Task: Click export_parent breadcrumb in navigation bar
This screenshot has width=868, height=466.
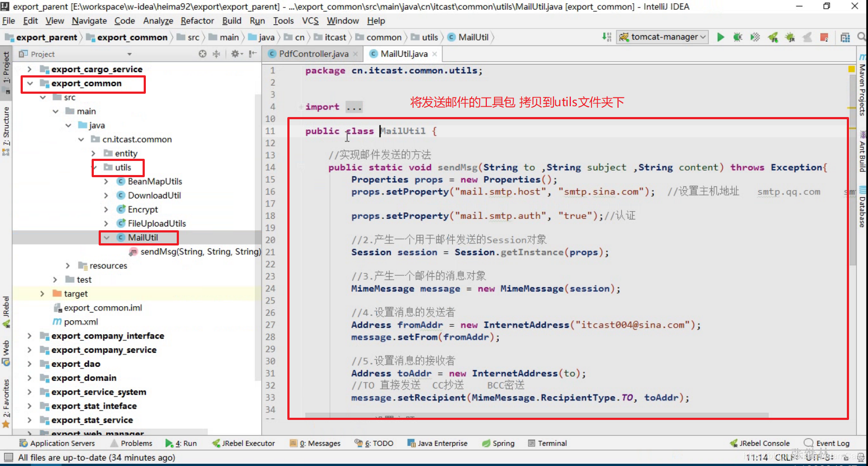Action: click(x=42, y=37)
